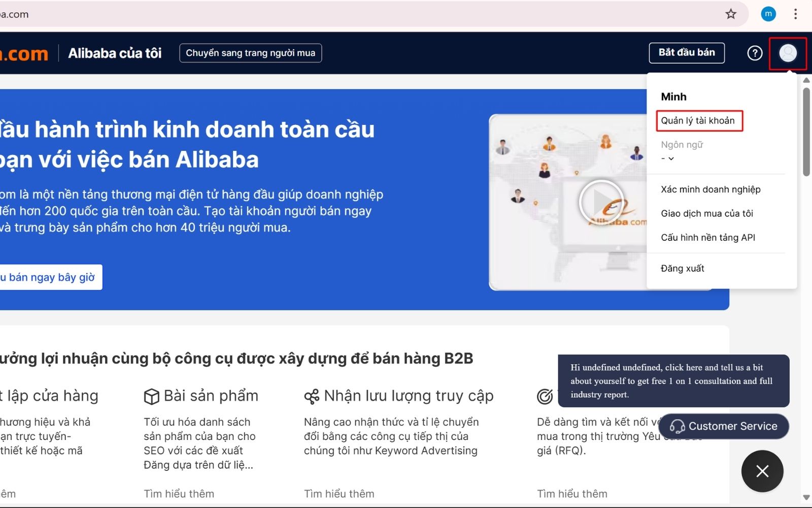Open Giao dịch mua của tôi

(707, 213)
